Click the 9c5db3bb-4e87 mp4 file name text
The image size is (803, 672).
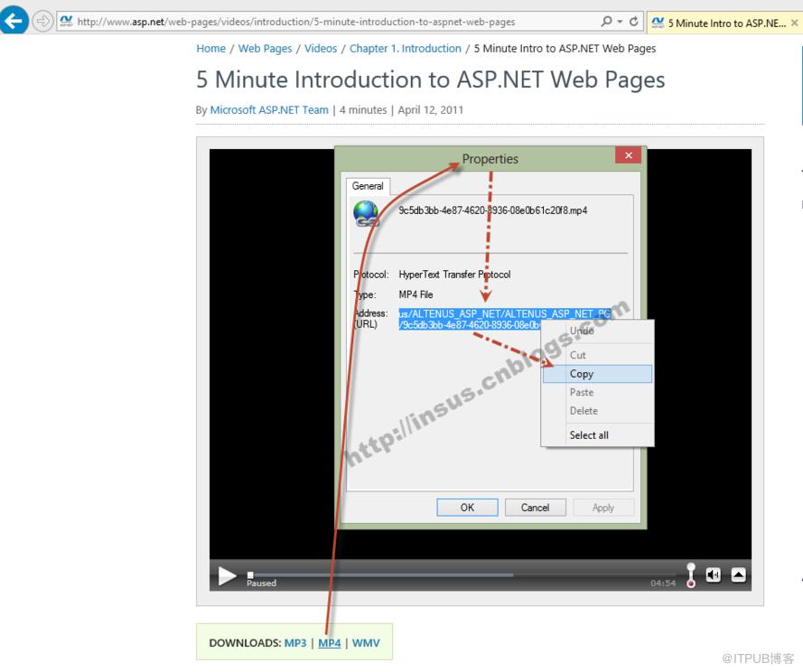tap(492, 210)
